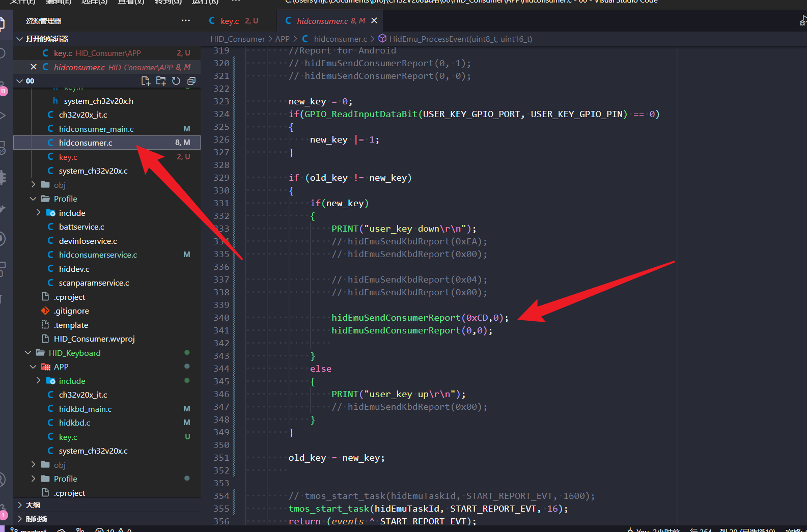The height and width of the screenshot is (532, 807).
Task: Expand the 大纲 outline section
Action: point(19,505)
